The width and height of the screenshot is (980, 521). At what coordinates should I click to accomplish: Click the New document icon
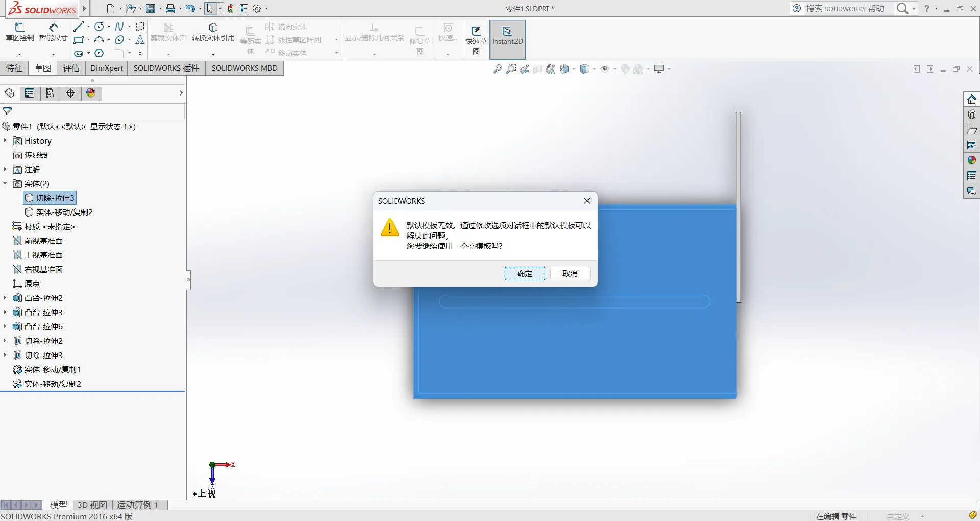tap(110, 9)
